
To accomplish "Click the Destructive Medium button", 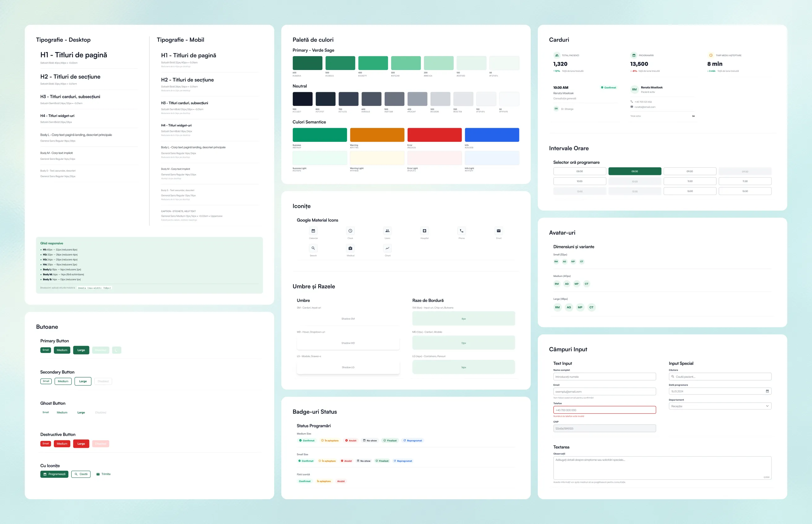I will coord(62,443).
